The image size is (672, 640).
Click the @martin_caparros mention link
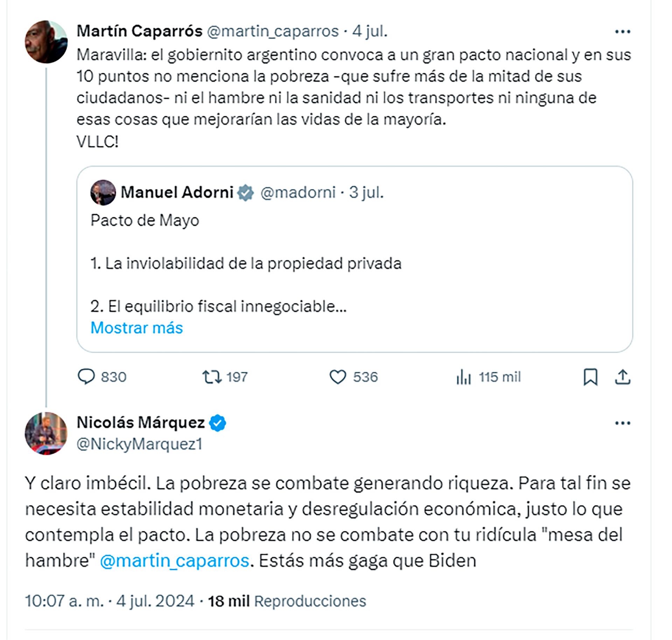coord(174,561)
